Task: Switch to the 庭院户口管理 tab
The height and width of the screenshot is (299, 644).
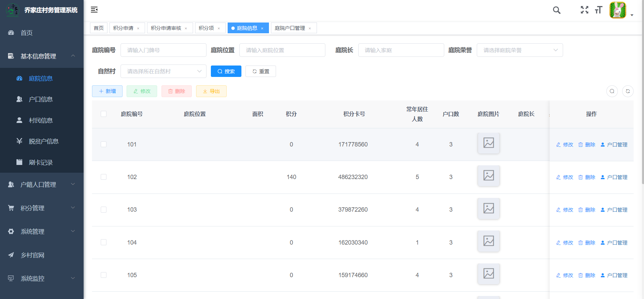Action: tap(290, 28)
